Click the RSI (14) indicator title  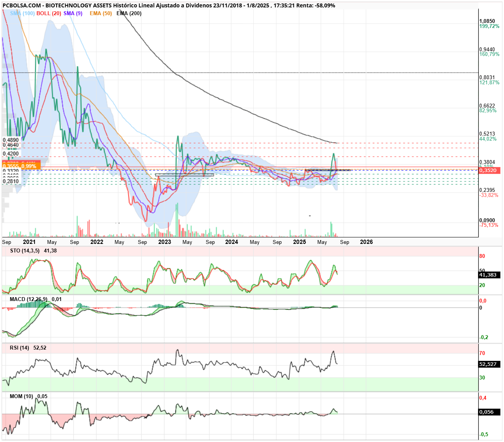19,348
